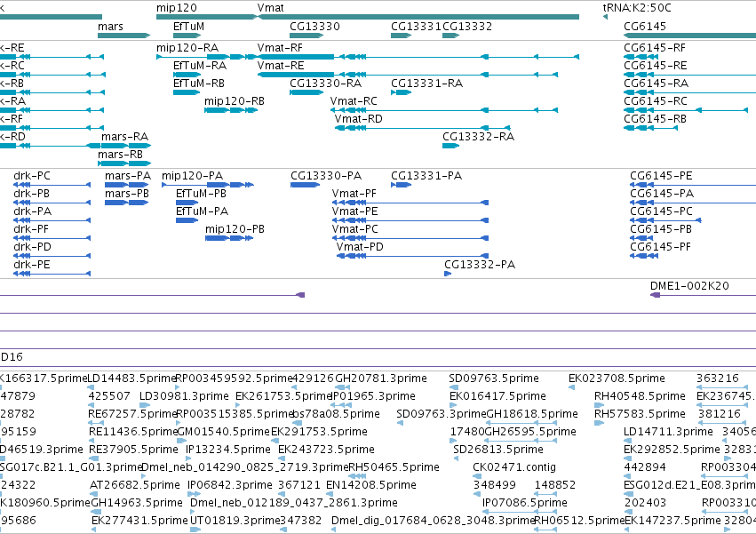This screenshot has height=534, width=756.
Task: Click the CG6145-RF transcript label
Action: [x=655, y=48]
